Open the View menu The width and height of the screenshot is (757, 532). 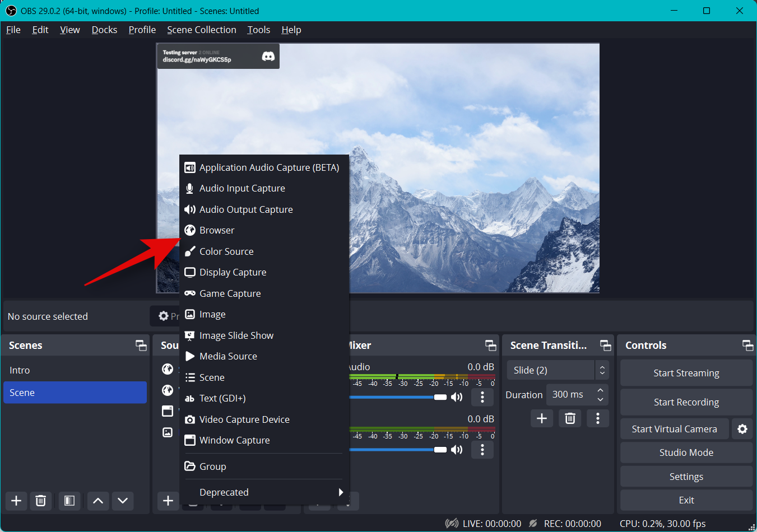tap(70, 30)
